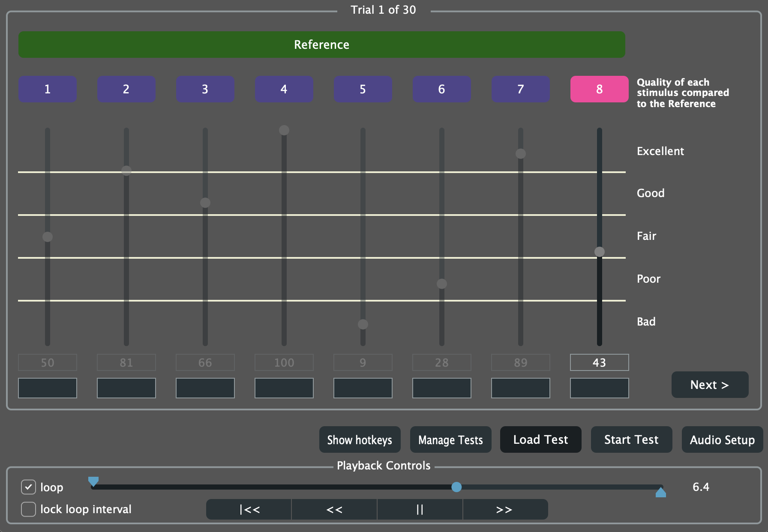Click the score field showing 43
The height and width of the screenshot is (532, 768).
click(x=599, y=362)
